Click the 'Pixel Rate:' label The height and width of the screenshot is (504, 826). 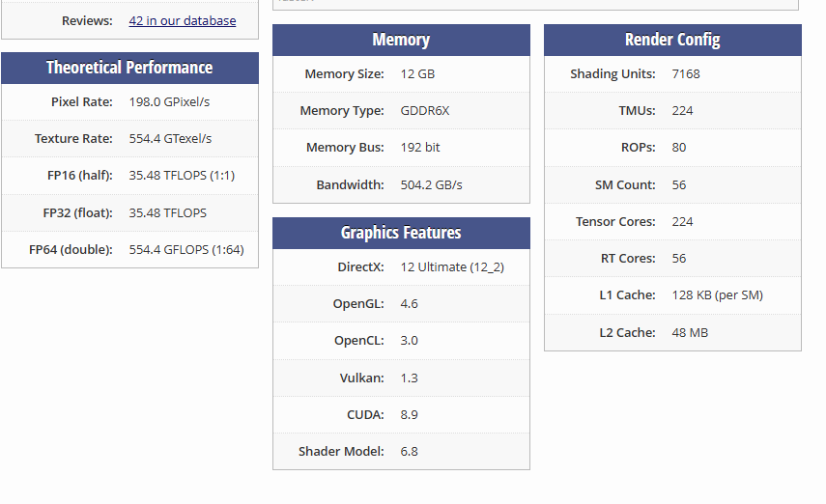(x=82, y=101)
